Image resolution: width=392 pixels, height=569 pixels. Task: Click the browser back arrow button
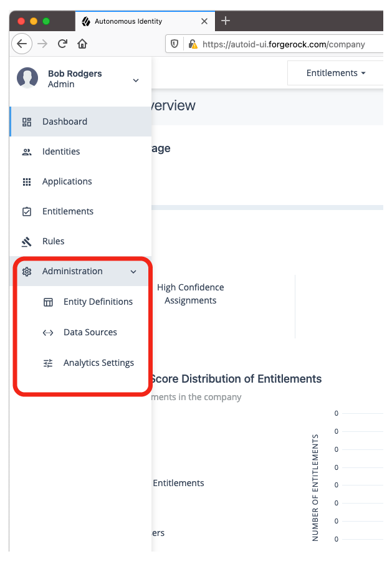(22, 44)
